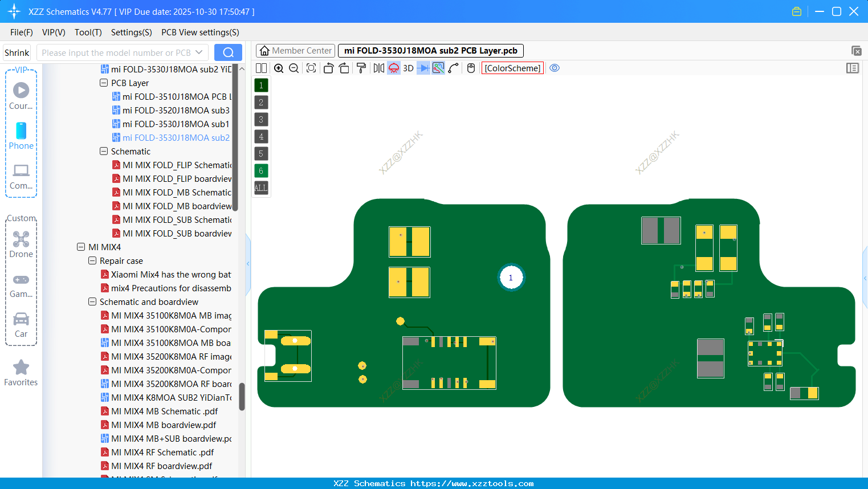Select PCB layer 6 swatch

[261, 170]
